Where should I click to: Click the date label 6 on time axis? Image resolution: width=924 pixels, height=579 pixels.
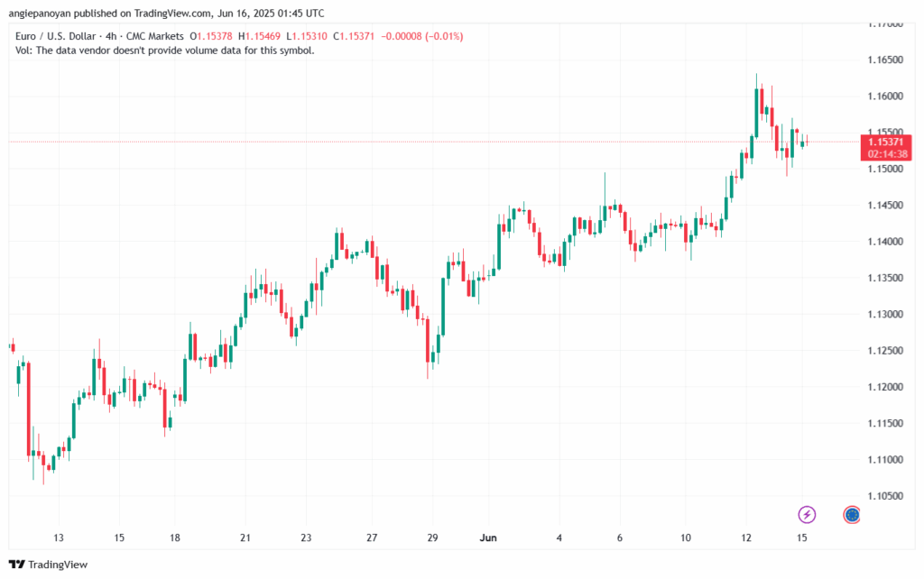pyautogui.click(x=619, y=538)
